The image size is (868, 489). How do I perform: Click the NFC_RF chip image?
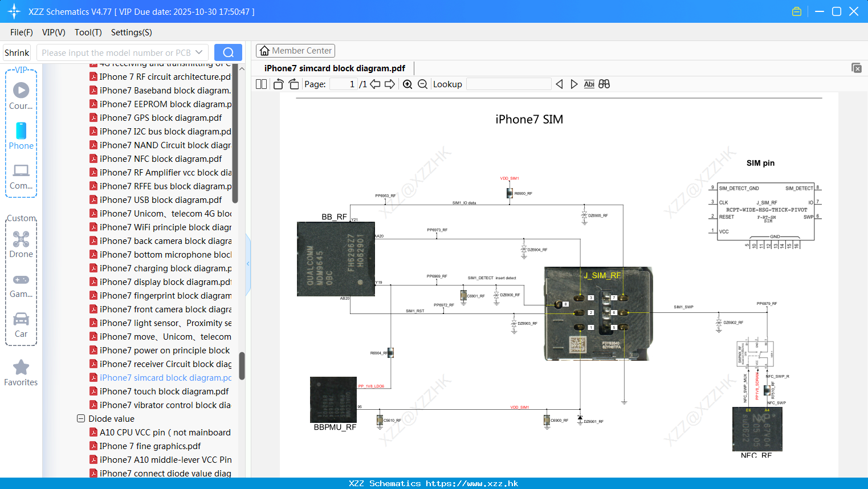pyautogui.click(x=757, y=429)
